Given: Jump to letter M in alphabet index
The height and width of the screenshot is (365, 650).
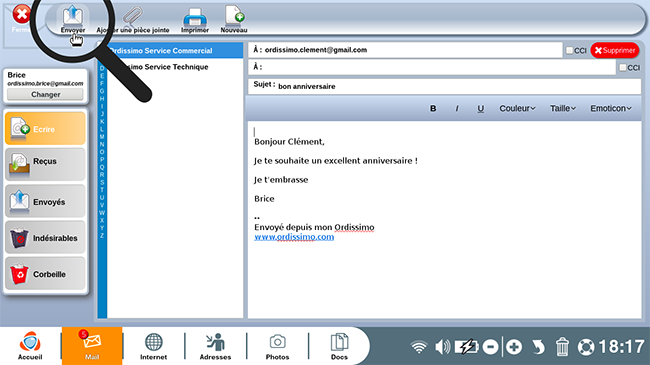Looking at the screenshot, I should click(102, 137).
